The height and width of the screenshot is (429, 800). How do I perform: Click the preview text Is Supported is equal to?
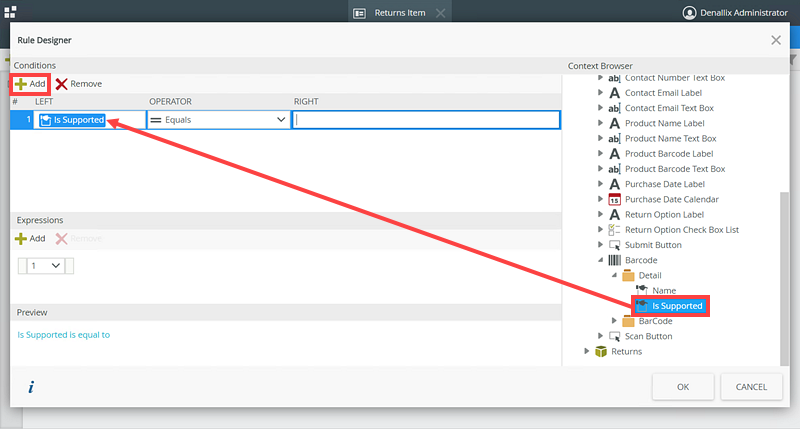coord(64,335)
